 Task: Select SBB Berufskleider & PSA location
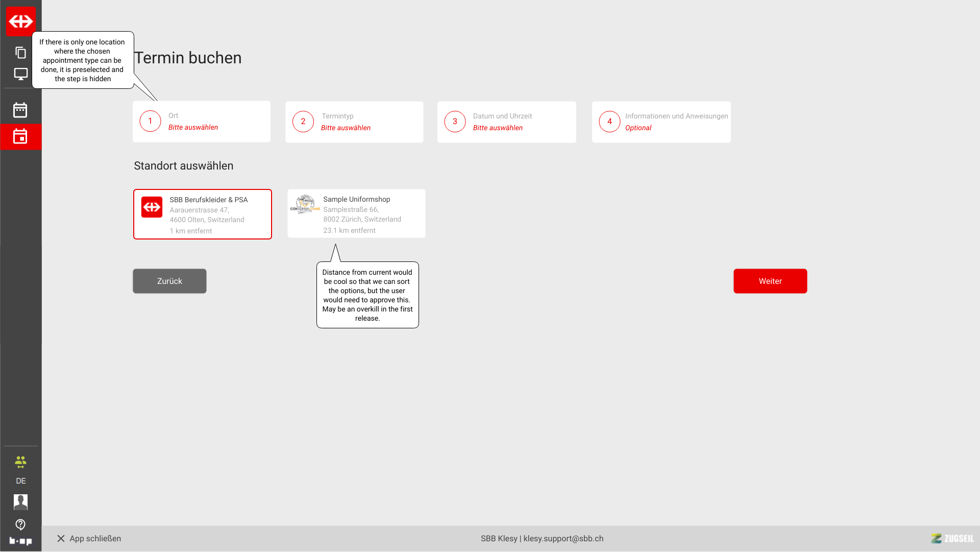203,214
